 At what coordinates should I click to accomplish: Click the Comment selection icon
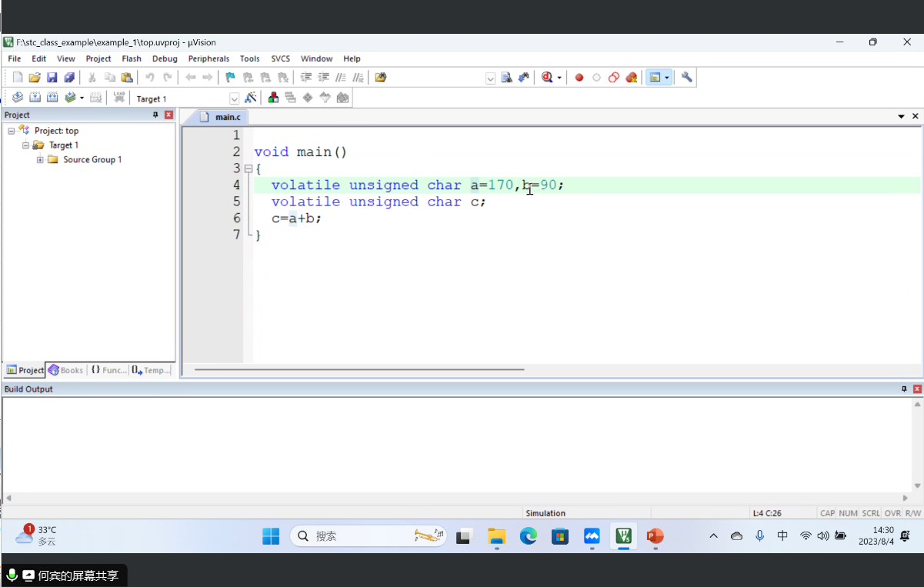341,77
